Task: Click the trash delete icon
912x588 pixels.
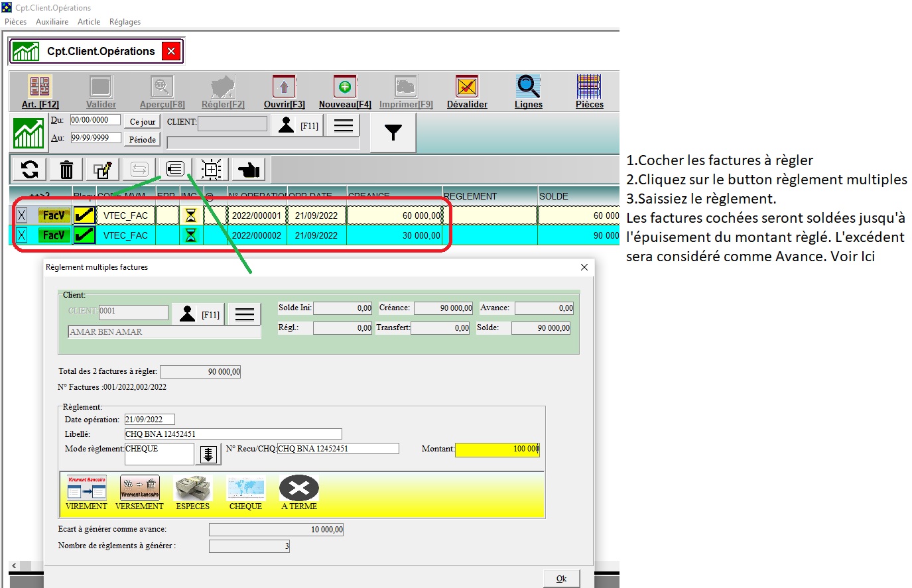Action: click(x=66, y=170)
